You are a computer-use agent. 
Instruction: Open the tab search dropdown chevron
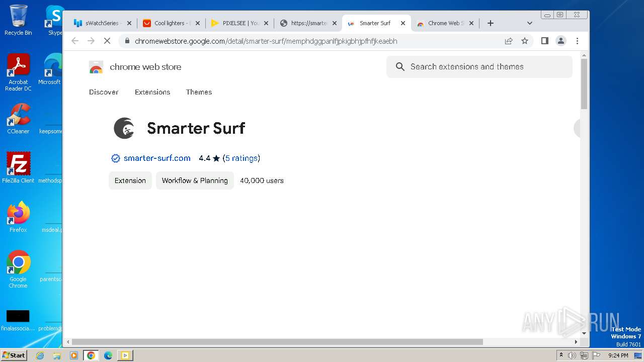[529, 23]
